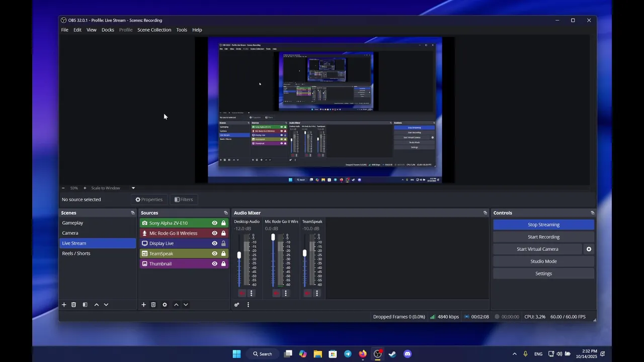Image resolution: width=644 pixels, height=362 pixels.
Task: Unlock the Thumbnail source
Action: pyautogui.click(x=223, y=263)
